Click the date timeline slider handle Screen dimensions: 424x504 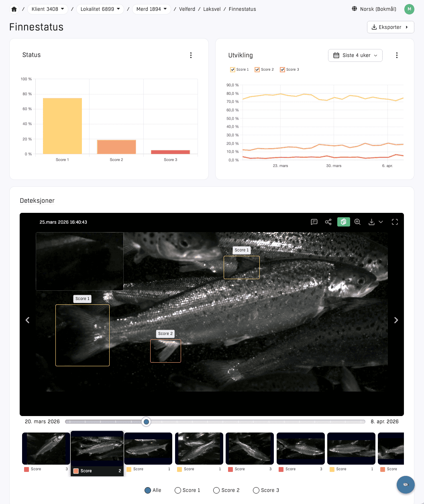[147, 422]
